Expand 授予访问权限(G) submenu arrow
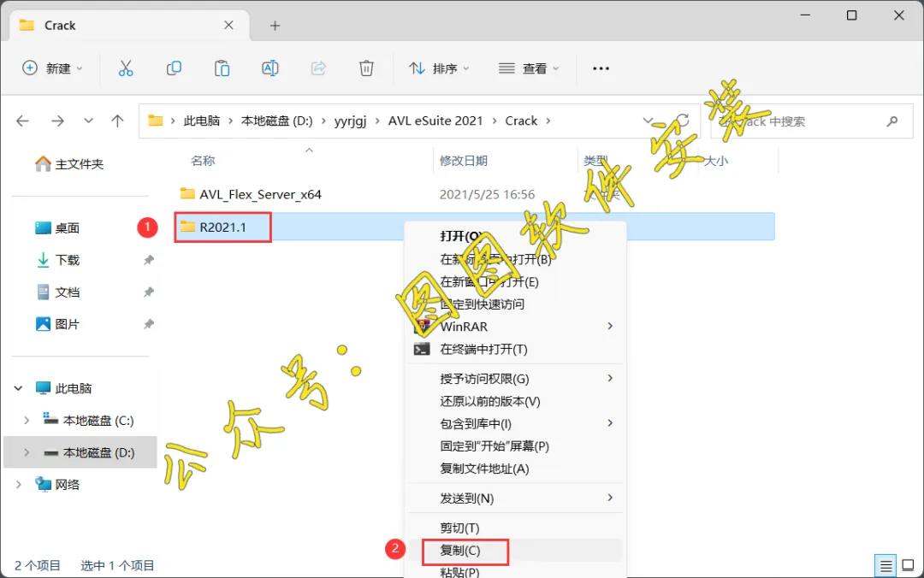The image size is (924, 578). click(610, 378)
